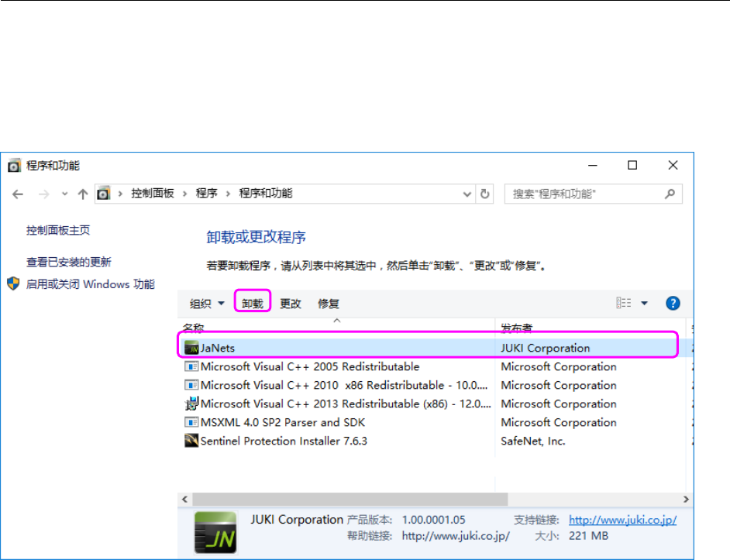Click icon of Visual C++ 2005 Redistributable
730x560 pixels.
click(x=191, y=366)
